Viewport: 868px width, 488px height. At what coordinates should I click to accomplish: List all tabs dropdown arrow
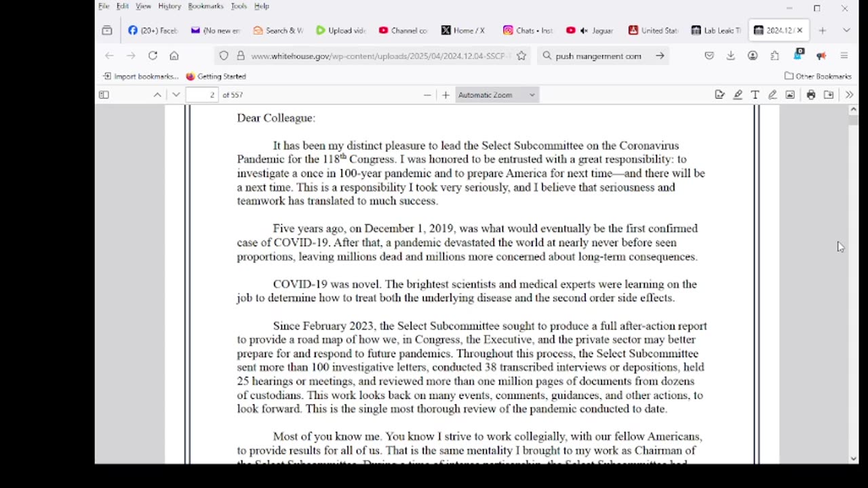point(846,30)
